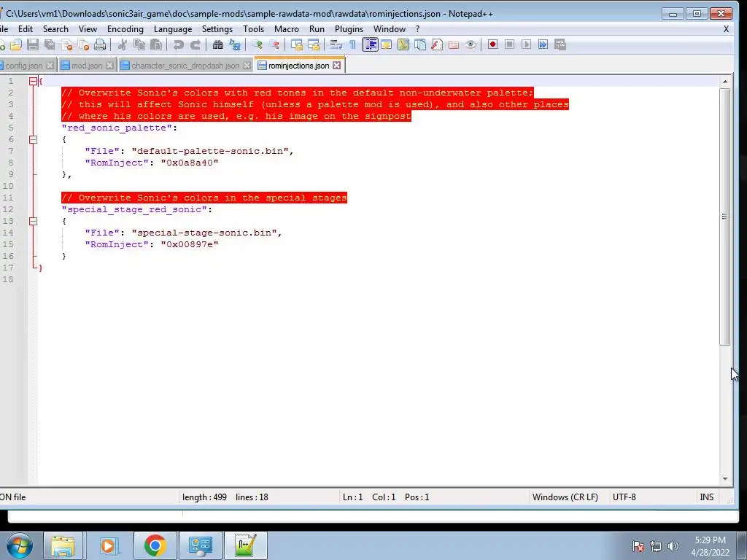This screenshot has width=747, height=560.
Task: Open the Edit menu
Action: coord(26,29)
